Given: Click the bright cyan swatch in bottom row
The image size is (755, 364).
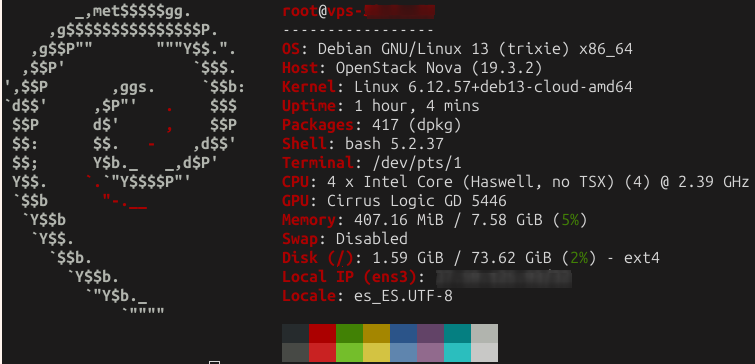Looking at the screenshot, I should click(457, 352).
